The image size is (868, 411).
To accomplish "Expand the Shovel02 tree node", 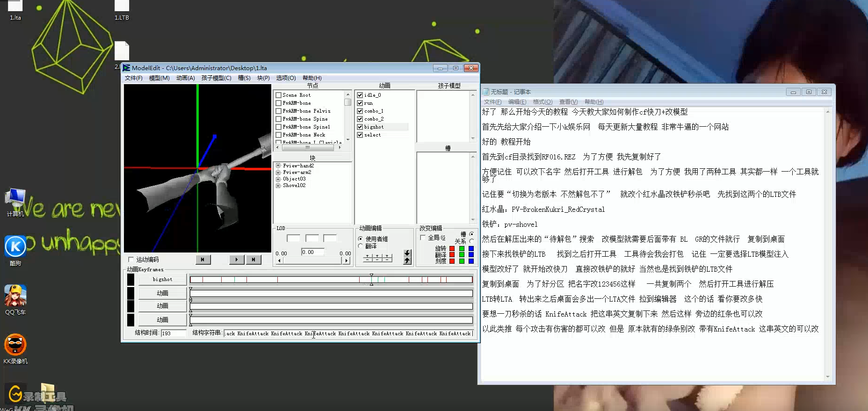I will [278, 186].
